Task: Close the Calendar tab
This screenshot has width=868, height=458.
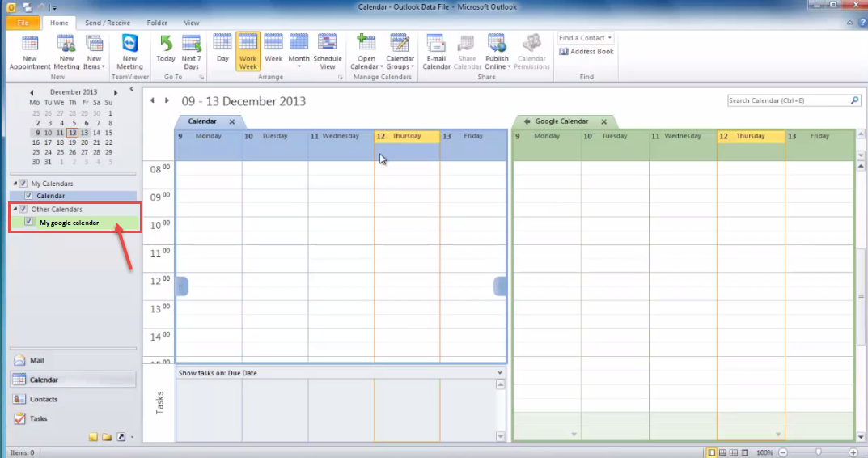Action: (232, 122)
